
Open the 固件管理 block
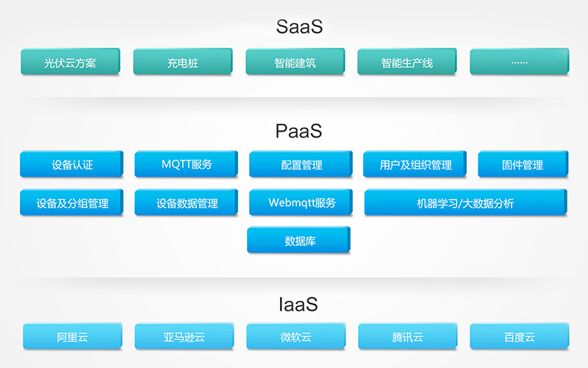(523, 165)
